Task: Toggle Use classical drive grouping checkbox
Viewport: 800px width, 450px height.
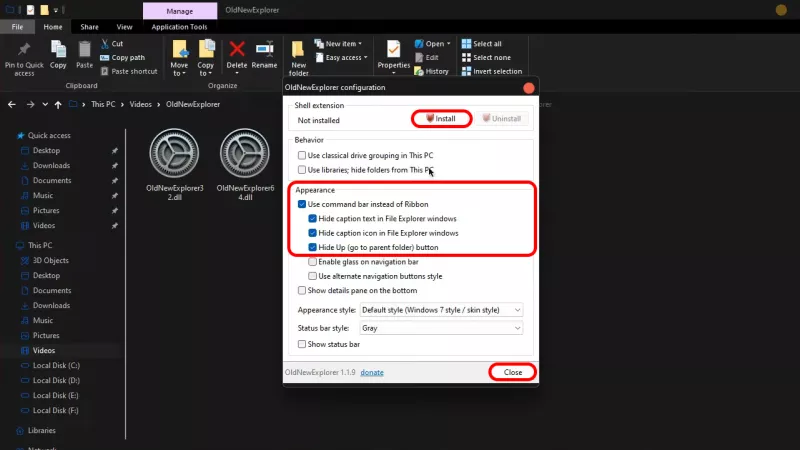Action: (x=302, y=155)
